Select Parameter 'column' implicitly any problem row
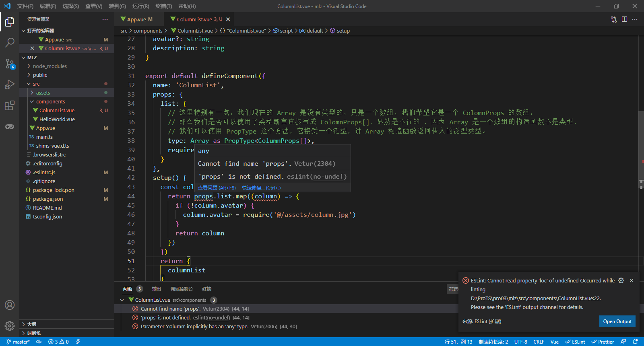Image resolution: width=644 pixels, height=346 pixels. 286,327
